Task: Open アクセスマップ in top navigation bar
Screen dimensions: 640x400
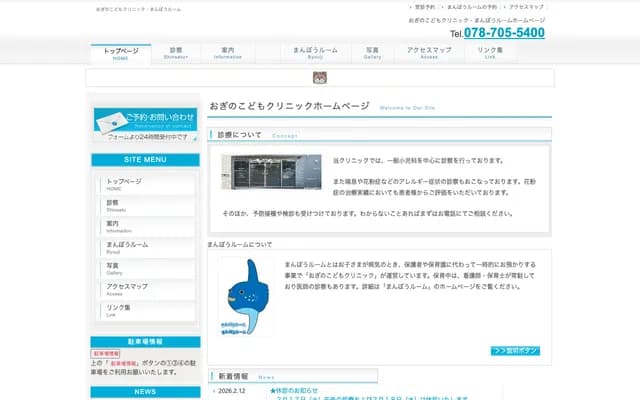Action: pyautogui.click(x=429, y=52)
